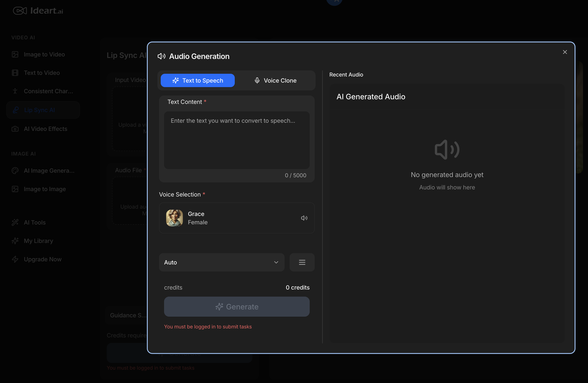Click the Upgrade Now lightning icon

click(x=15, y=259)
